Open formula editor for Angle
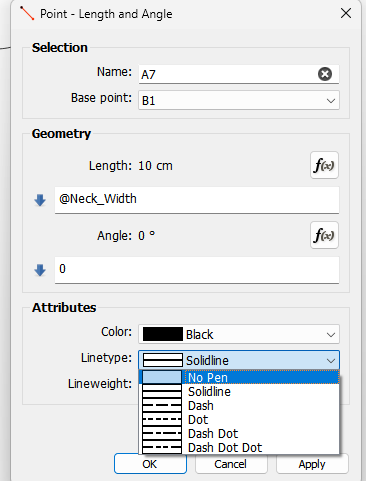 324,235
